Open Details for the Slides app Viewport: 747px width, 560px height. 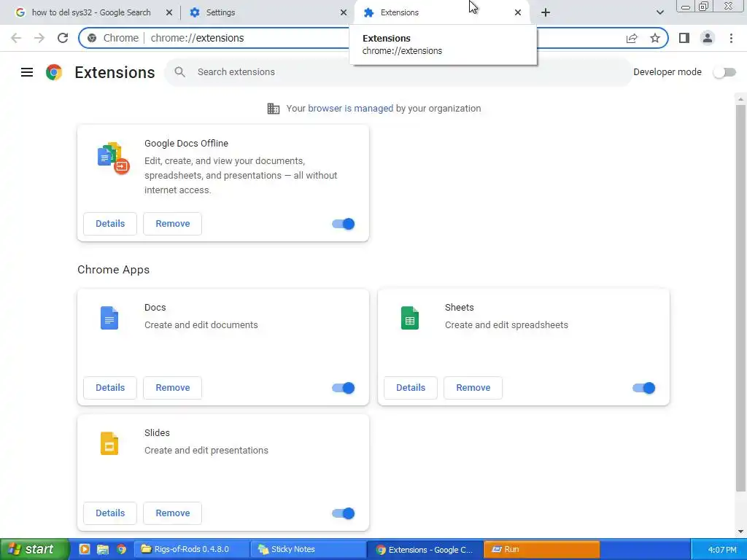(110, 513)
